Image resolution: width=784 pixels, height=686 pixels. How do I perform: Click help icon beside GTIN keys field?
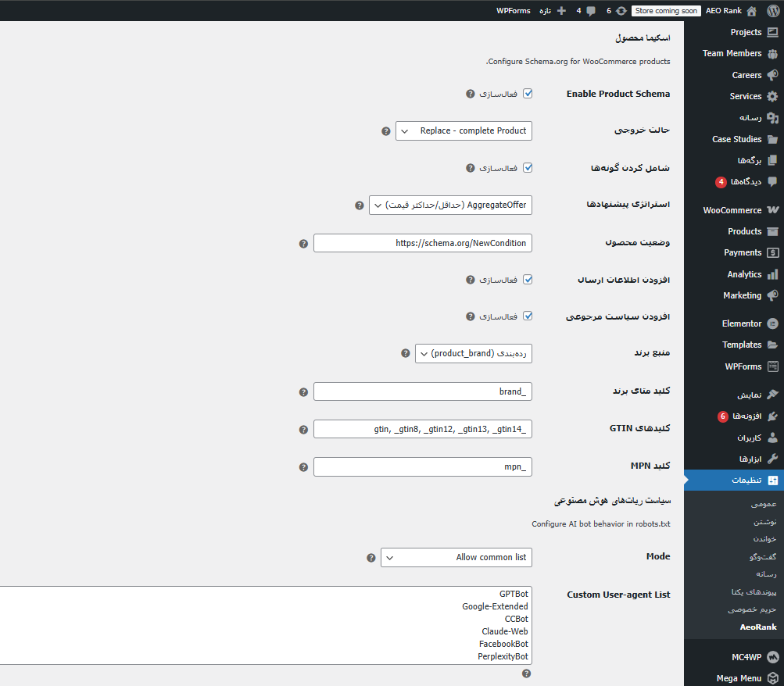[303, 430]
